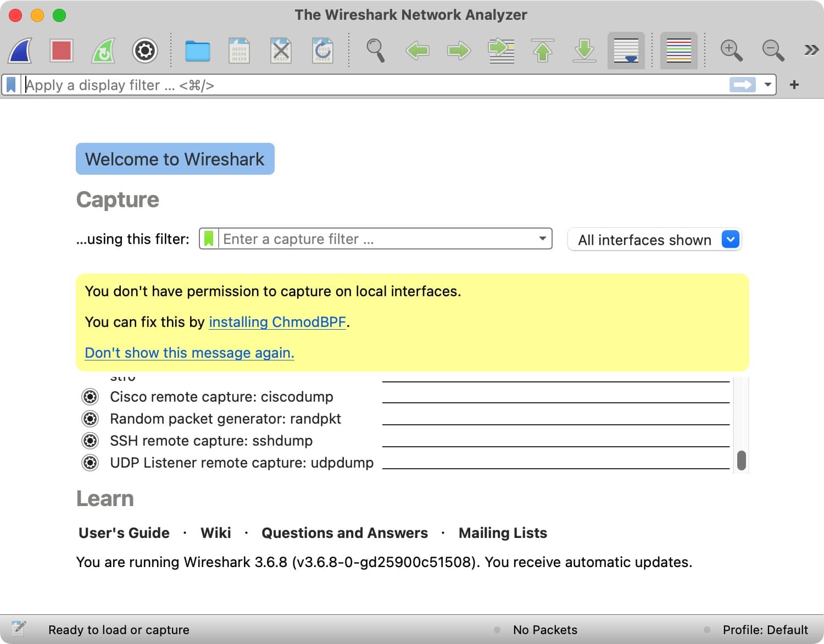Screen dimensions: 824x644
Task: Click Don't show this message again link
Action: pos(190,353)
